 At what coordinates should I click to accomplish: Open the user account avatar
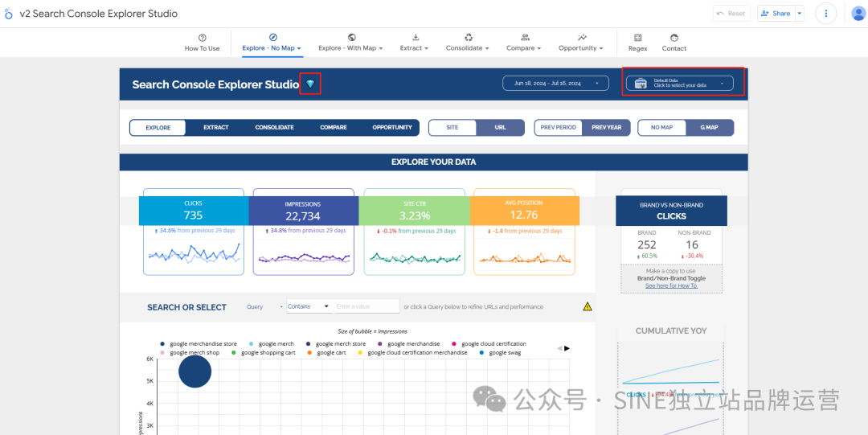point(858,14)
